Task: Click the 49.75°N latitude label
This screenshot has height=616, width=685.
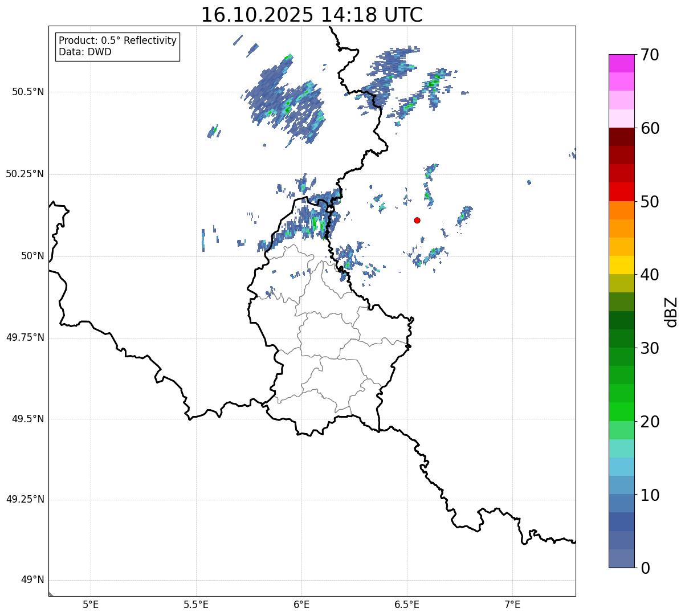Action: [x=25, y=337]
